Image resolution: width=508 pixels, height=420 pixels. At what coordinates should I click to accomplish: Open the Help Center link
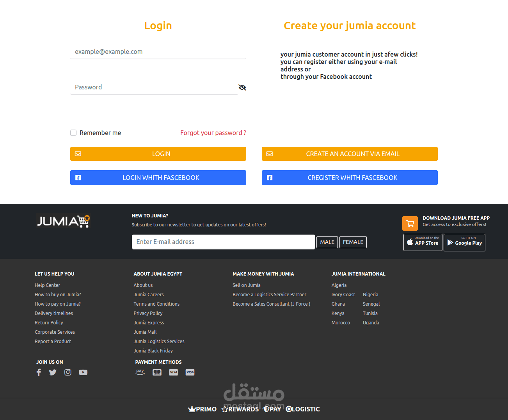47,285
